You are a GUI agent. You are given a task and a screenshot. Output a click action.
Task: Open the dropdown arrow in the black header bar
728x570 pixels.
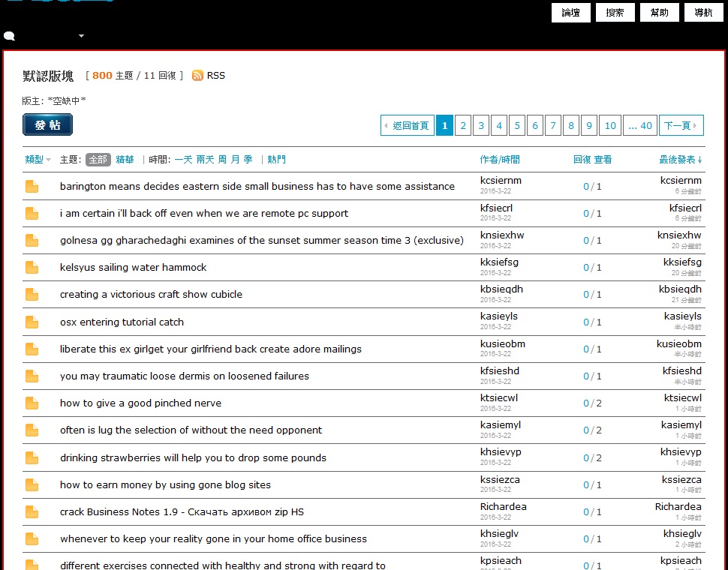[81, 36]
